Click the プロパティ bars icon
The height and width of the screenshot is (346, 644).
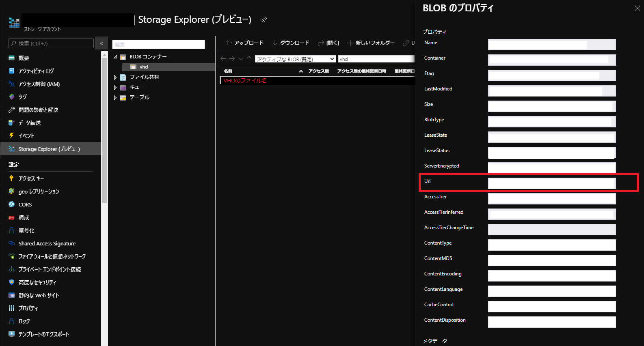click(x=11, y=308)
